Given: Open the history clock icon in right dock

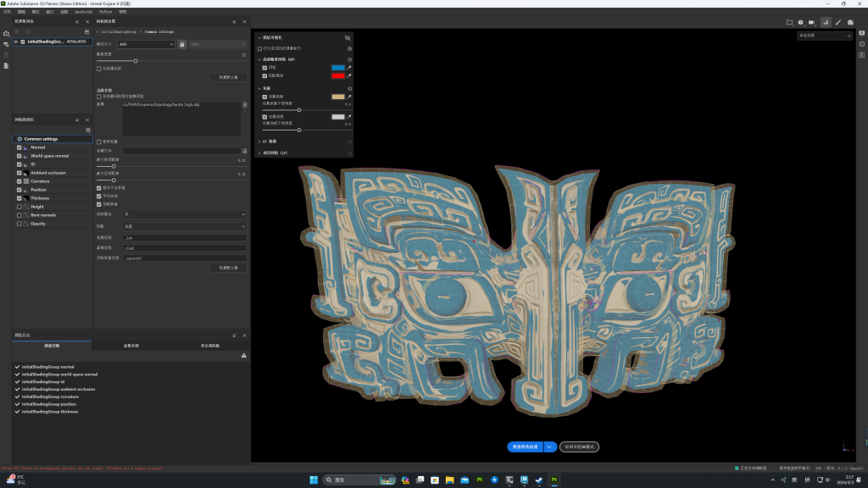Looking at the screenshot, I should point(862,44).
